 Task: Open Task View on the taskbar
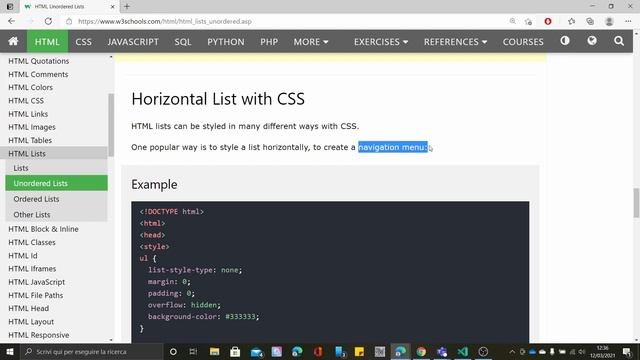(x=193, y=351)
